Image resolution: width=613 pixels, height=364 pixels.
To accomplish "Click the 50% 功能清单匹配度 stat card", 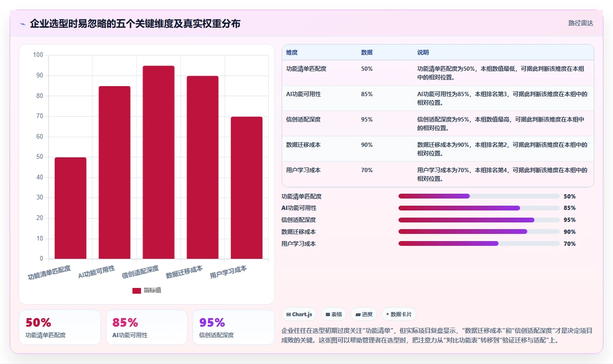I will click(x=60, y=327).
